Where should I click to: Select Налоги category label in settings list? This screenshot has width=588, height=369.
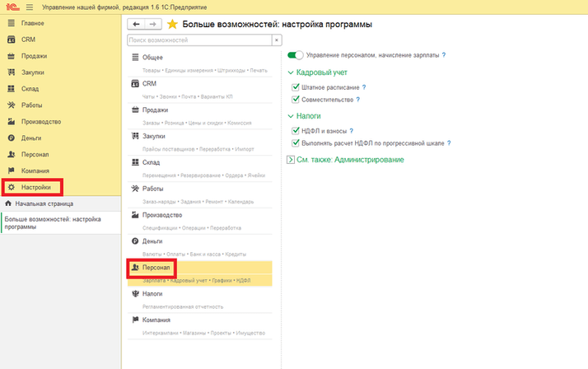(152, 293)
